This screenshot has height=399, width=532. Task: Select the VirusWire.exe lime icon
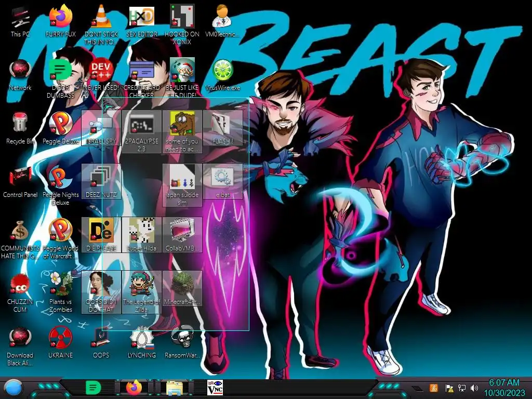(222, 75)
